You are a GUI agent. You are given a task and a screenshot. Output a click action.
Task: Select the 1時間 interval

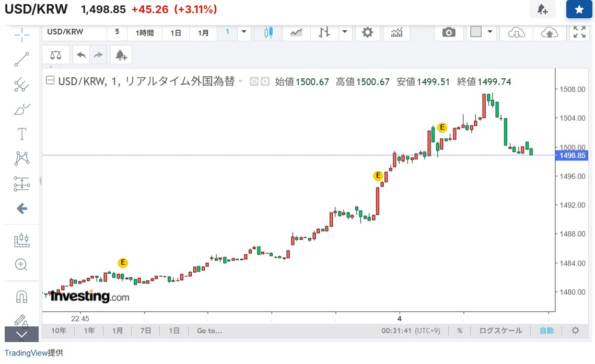(145, 32)
